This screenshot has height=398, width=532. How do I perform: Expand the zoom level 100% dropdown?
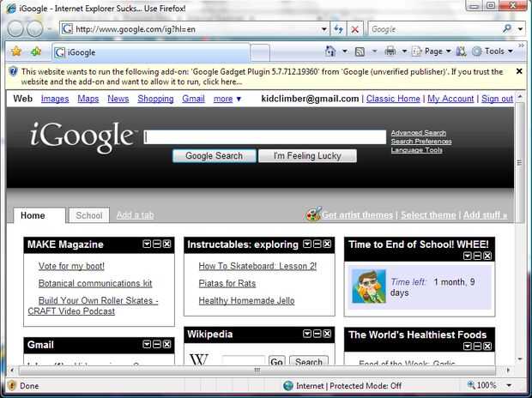[x=509, y=385]
